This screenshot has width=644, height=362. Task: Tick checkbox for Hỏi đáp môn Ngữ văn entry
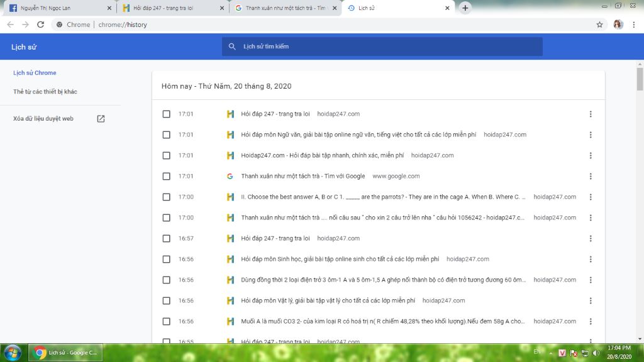click(x=166, y=134)
